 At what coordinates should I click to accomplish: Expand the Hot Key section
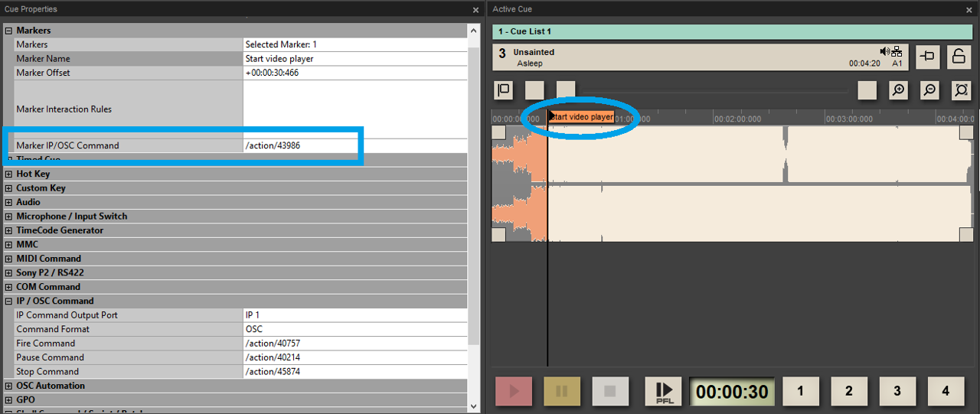(x=9, y=174)
